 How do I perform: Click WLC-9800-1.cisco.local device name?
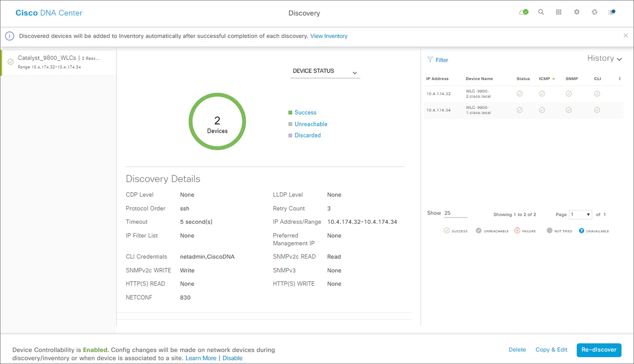478,110
